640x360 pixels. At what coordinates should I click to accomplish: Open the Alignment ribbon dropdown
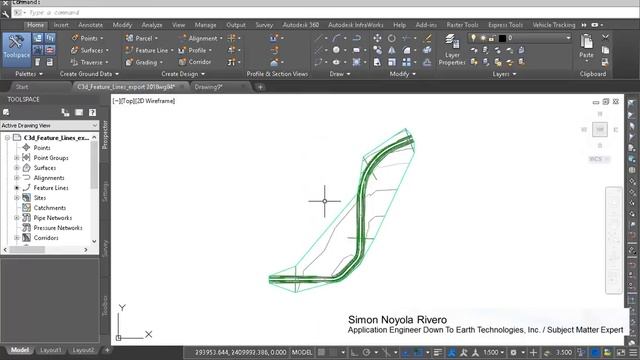pyautogui.click(x=221, y=38)
